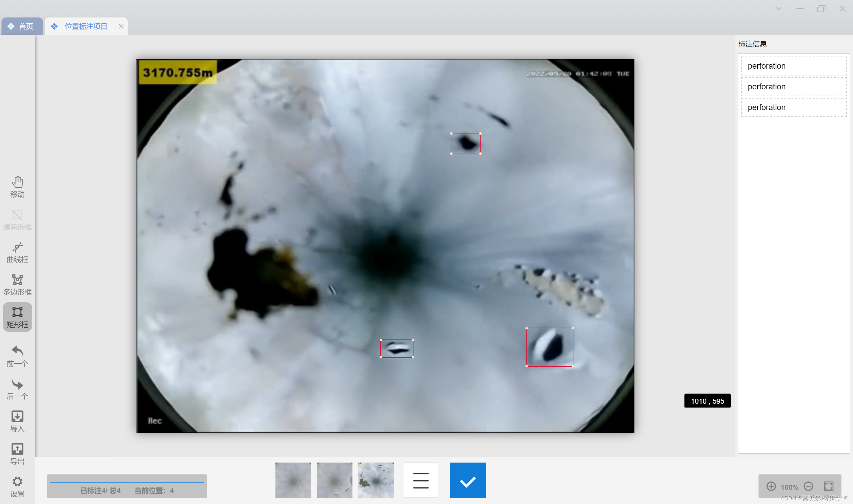Open the second image thumbnail
Viewport: 853px width, 504px height.
334,480
